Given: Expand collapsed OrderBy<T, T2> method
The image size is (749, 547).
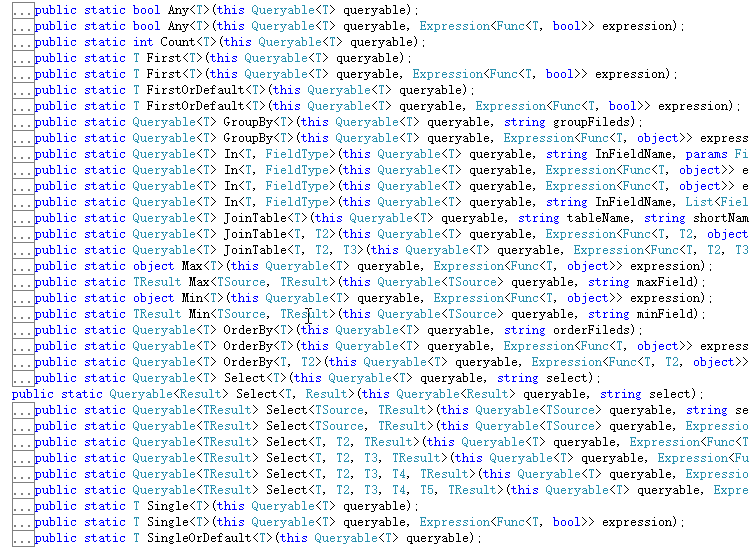Looking at the screenshot, I should pos(22,362).
